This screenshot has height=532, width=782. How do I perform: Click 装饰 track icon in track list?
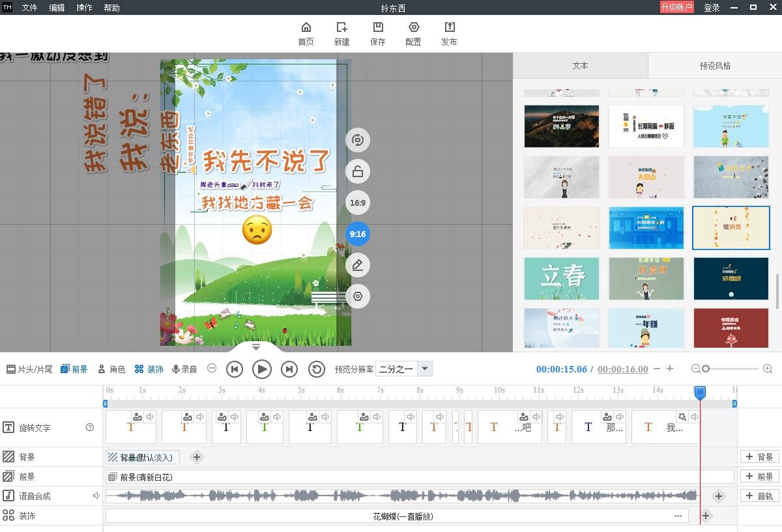point(8,516)
